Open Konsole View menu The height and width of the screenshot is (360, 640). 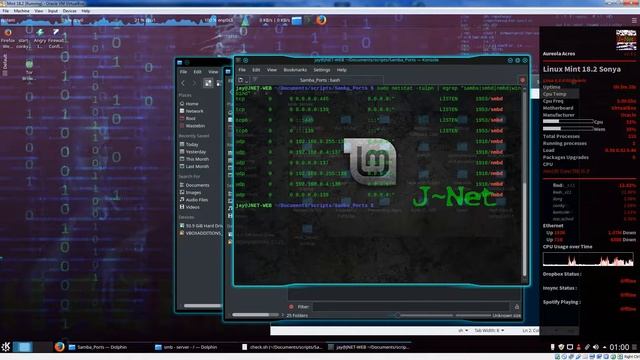271,70
